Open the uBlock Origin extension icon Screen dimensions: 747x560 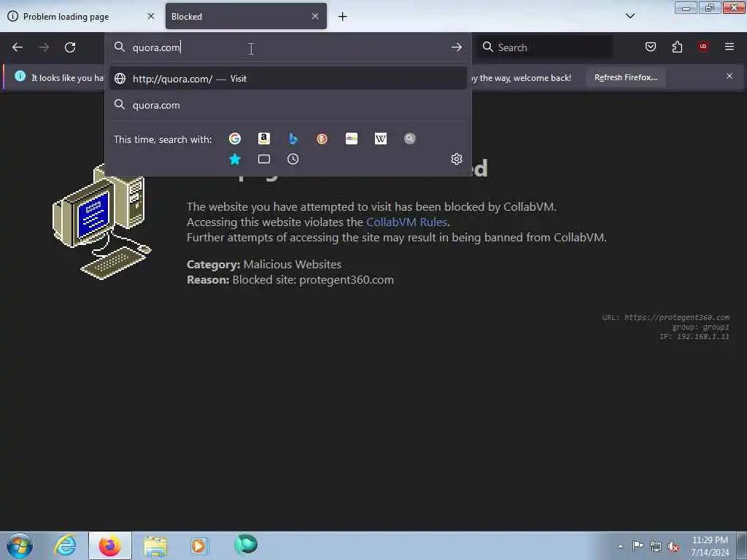point(703,47)
